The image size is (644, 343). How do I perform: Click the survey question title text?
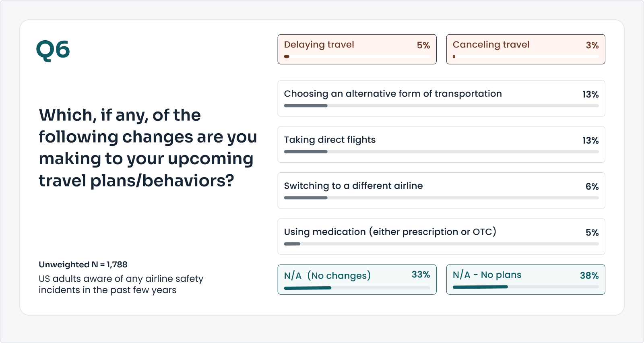[x=147, y=148]
